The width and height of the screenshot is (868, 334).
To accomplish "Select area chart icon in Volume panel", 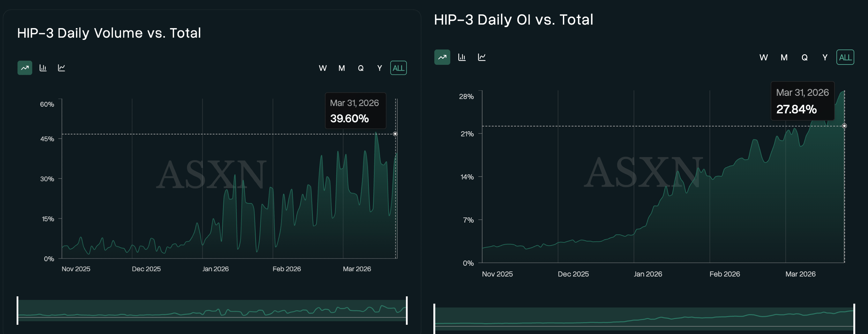I will click(25, 68).
